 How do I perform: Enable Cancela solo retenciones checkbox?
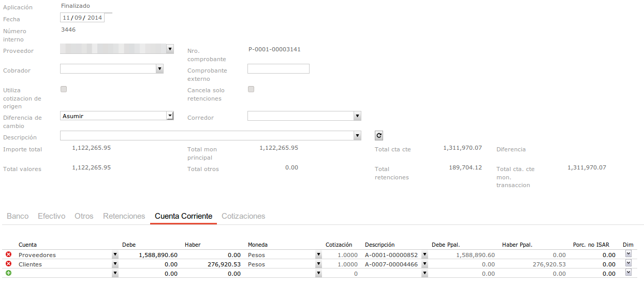tap(251, 89)
